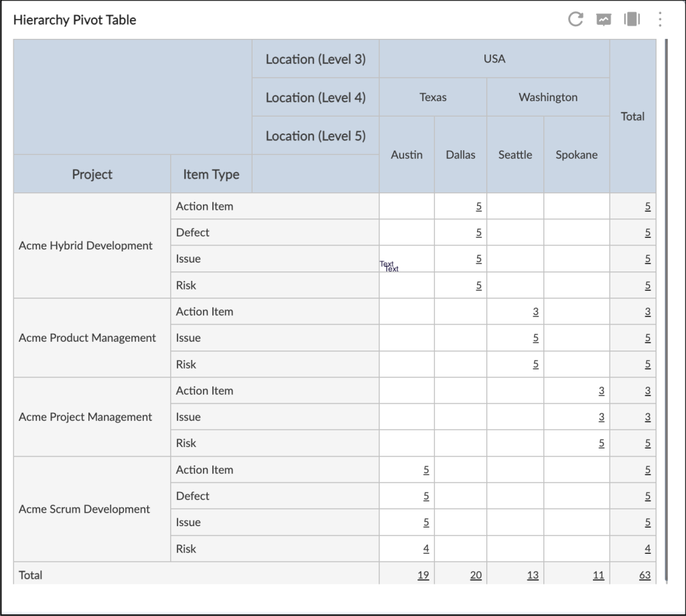Open Spokane column total 11
The height and width of the screenshot is (616, 686).
598,575
